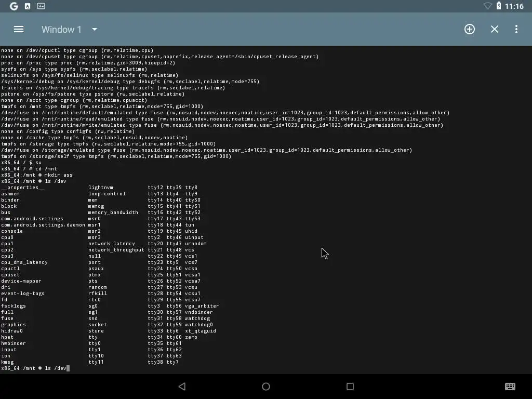The height and width of the screenshot is (399, 532).
Task: Click 'vndbinder' entry in listing
Action: [199, 312]
